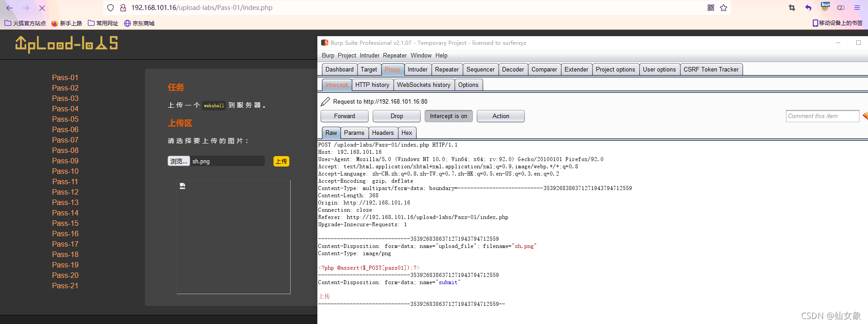Open the CSRF Token Tracker tab
868x324 pixels.
(711, 69)
